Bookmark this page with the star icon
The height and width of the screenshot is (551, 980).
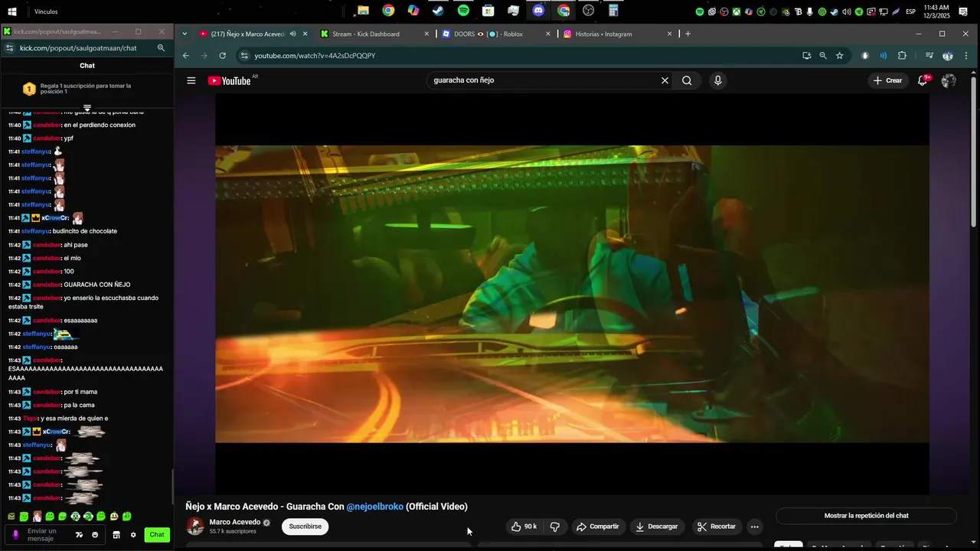(840, 56)
